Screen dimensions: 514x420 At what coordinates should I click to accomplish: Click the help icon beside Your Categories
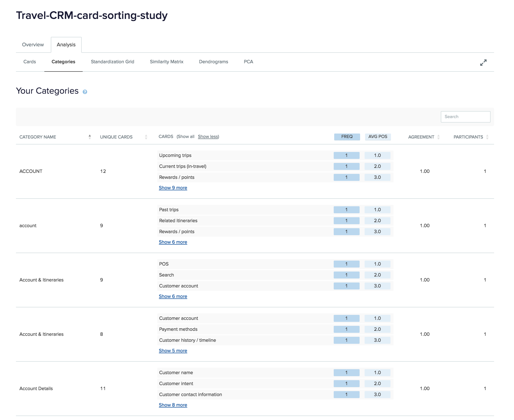pos(85,92)
